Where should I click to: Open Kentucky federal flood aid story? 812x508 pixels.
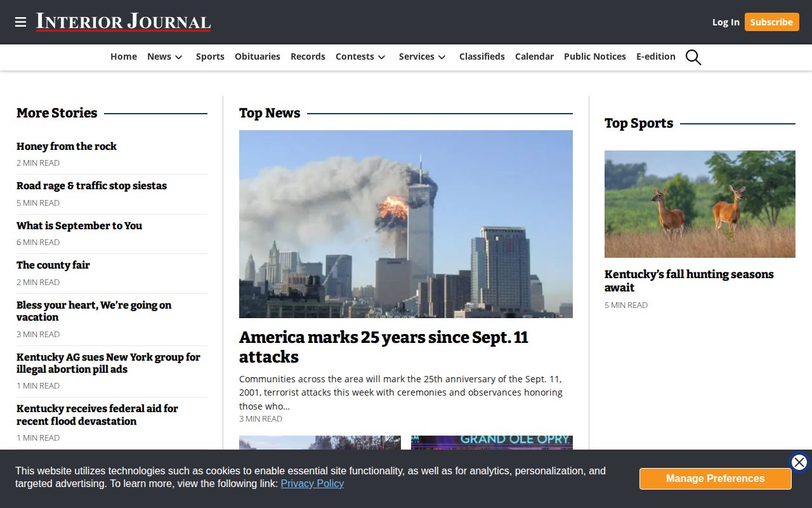click(97, 415)
